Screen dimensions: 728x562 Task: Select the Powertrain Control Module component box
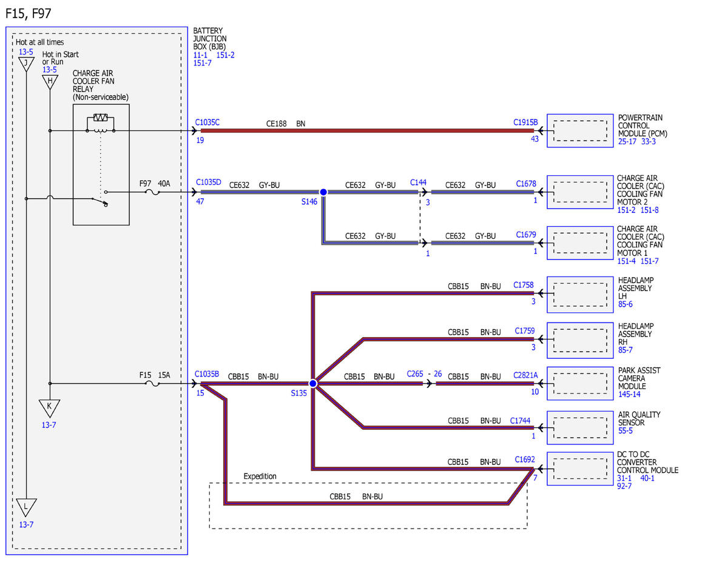point(580,130)
